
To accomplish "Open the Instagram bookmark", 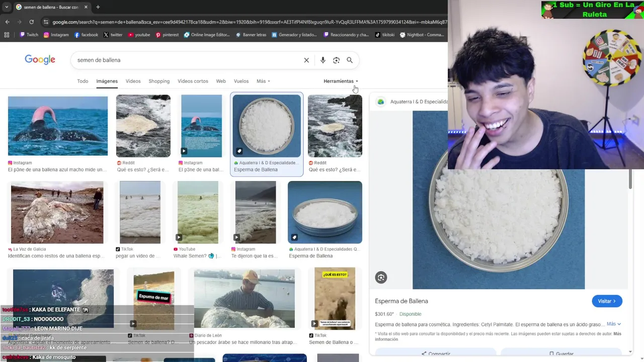I will [x=56, y=35].
